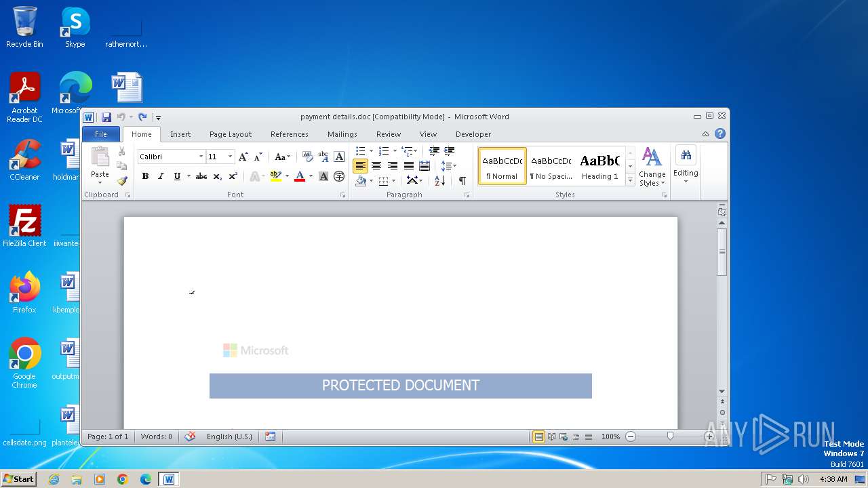Switch to the Page Layout tab
Image resolution: width=868 pixels, height=488 pixels.
point(231,134)
